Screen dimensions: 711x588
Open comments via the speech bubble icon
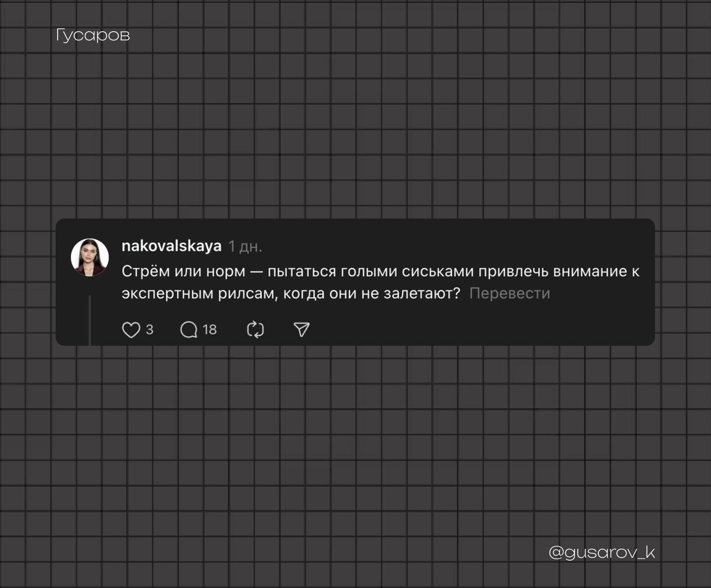tap(189, 330)
